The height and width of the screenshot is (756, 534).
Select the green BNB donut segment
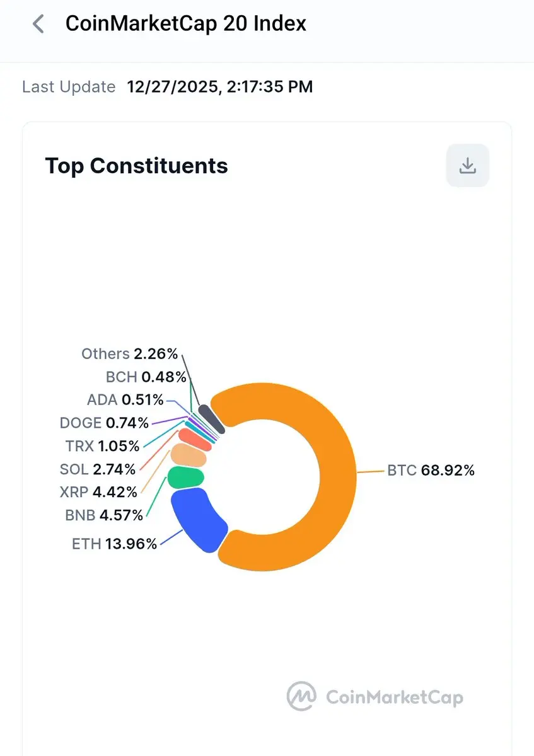coord(185,478)
